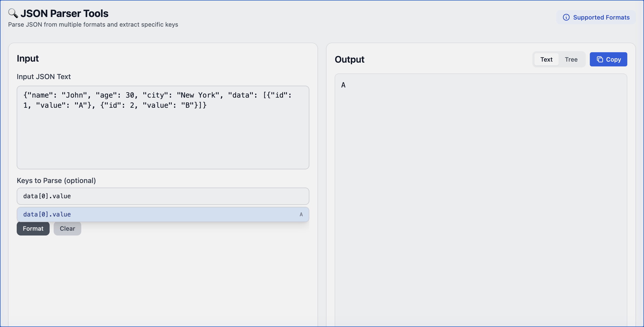Click the Input heading label
The width and height of the screenshot is (644, 327).
(x=28, y=58)
